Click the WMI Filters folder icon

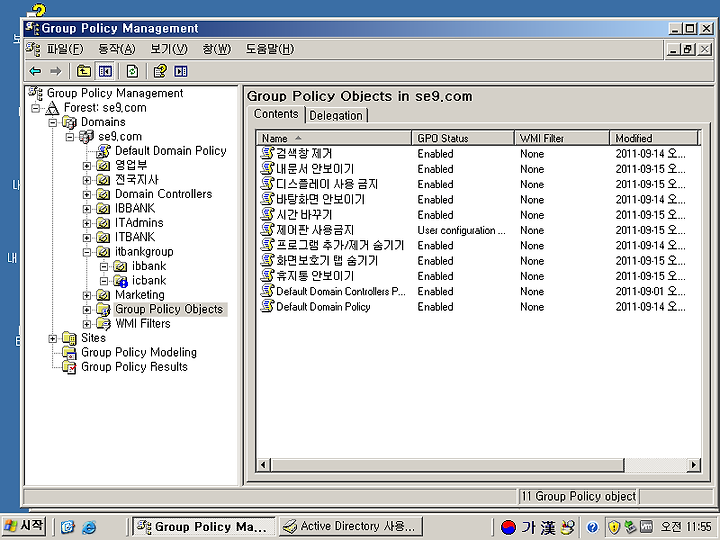click(103, 324)
